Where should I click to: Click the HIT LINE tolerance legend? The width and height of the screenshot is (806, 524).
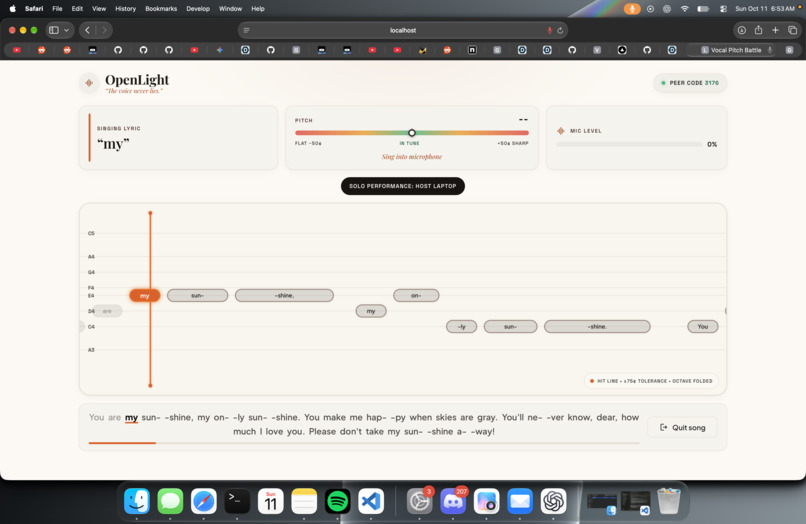[651, 381]
